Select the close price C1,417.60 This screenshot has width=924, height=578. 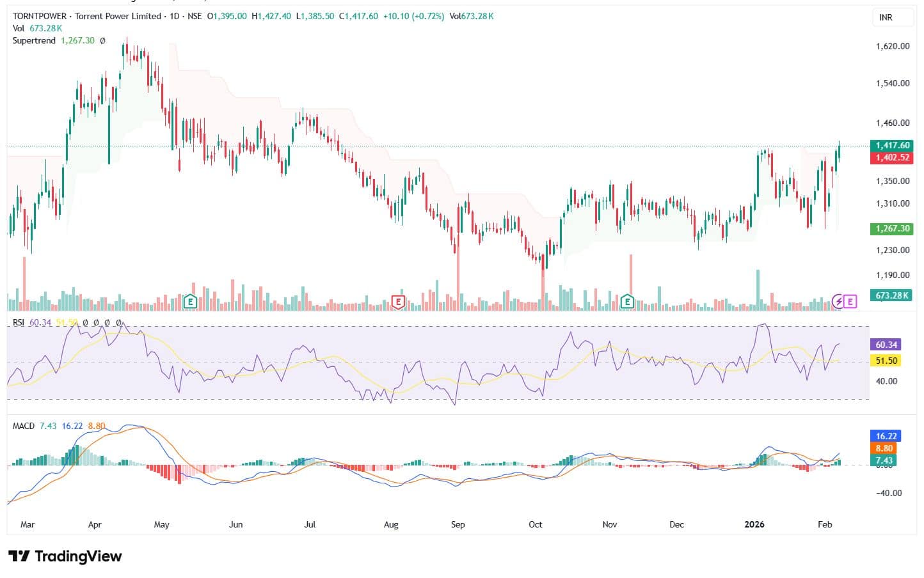coord(358,16)
